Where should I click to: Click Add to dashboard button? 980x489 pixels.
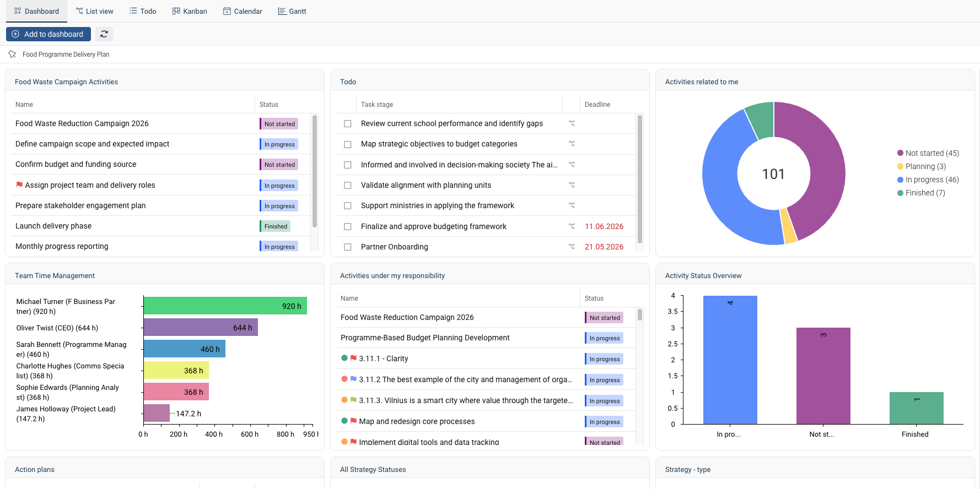[x=49, y=34]
